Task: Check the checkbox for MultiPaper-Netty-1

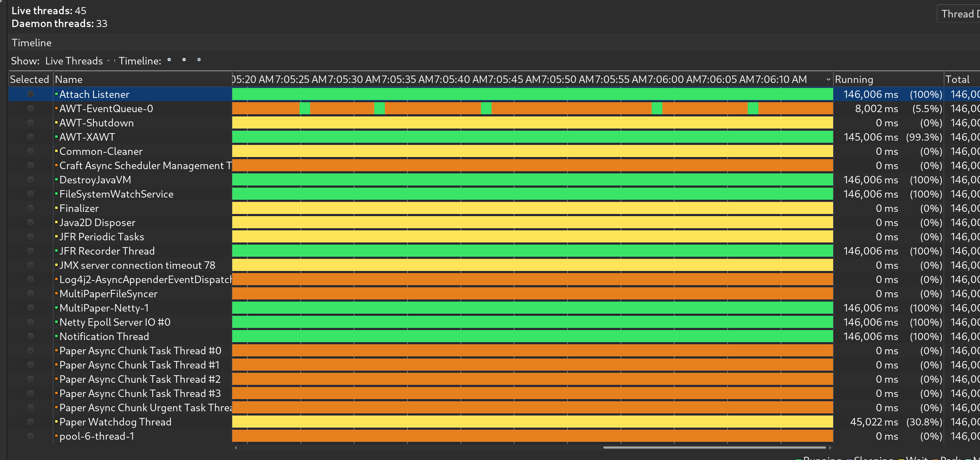Action: 30,308
